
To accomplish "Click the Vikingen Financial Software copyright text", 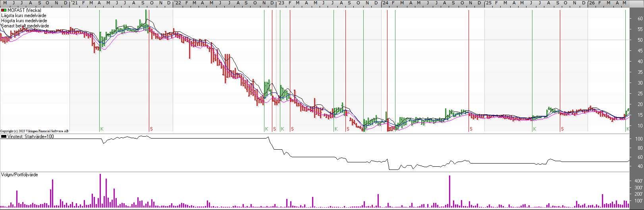I will pos(34,131).
